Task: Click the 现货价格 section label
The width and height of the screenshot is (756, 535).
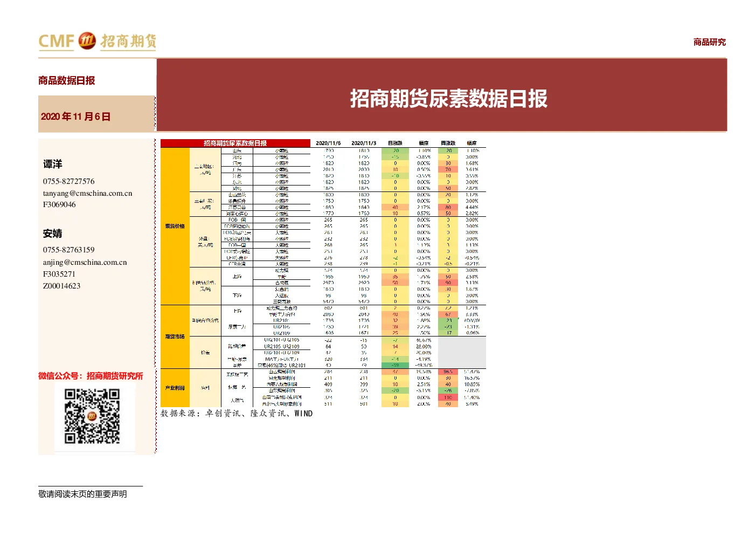Action: coord(175,226)
